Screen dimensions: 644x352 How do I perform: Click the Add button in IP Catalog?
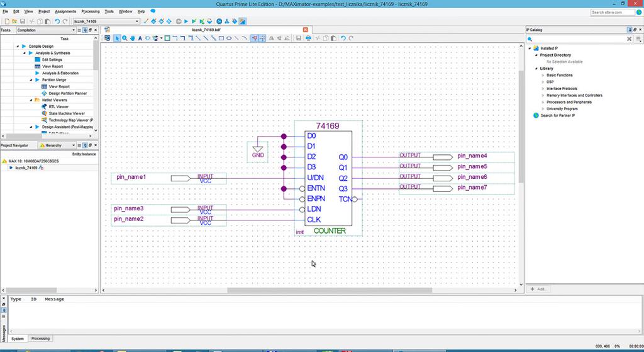click(538, 289)
